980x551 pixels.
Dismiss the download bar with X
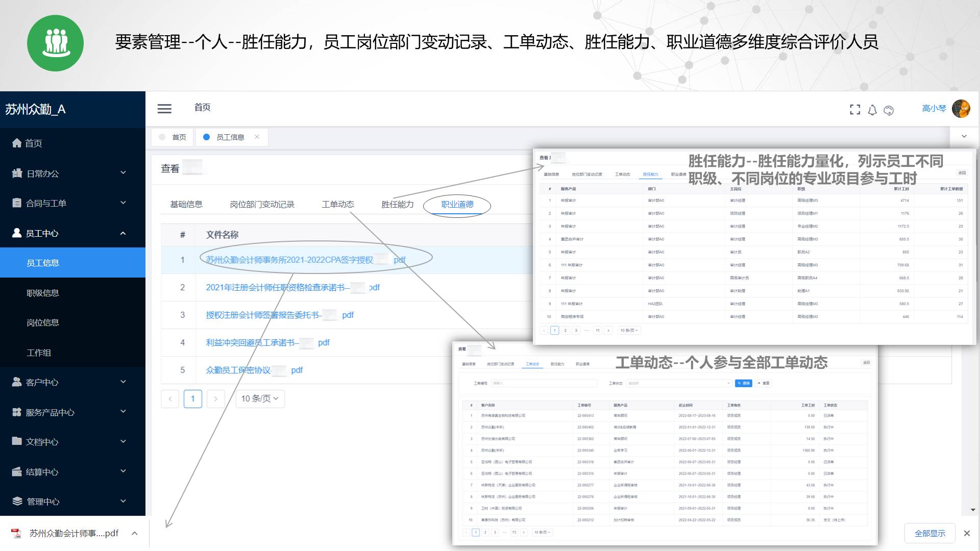point(967,533)
